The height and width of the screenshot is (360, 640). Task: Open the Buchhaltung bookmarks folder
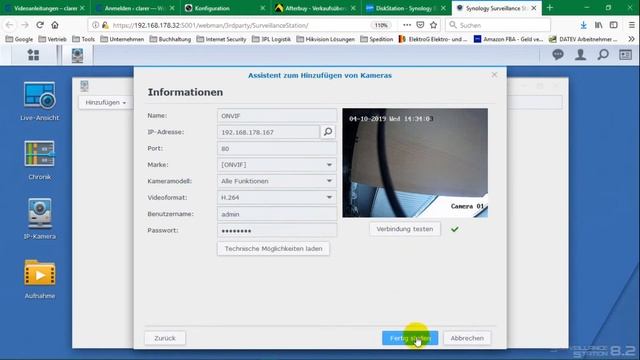coord(170,39)
